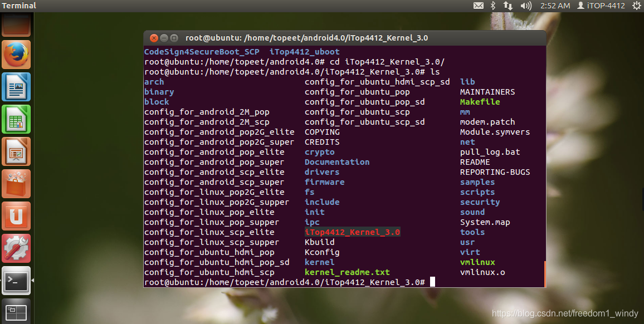The image size is (644, 324).
Task: Click the 'crypto' directory entry
Action: point(320,153)
